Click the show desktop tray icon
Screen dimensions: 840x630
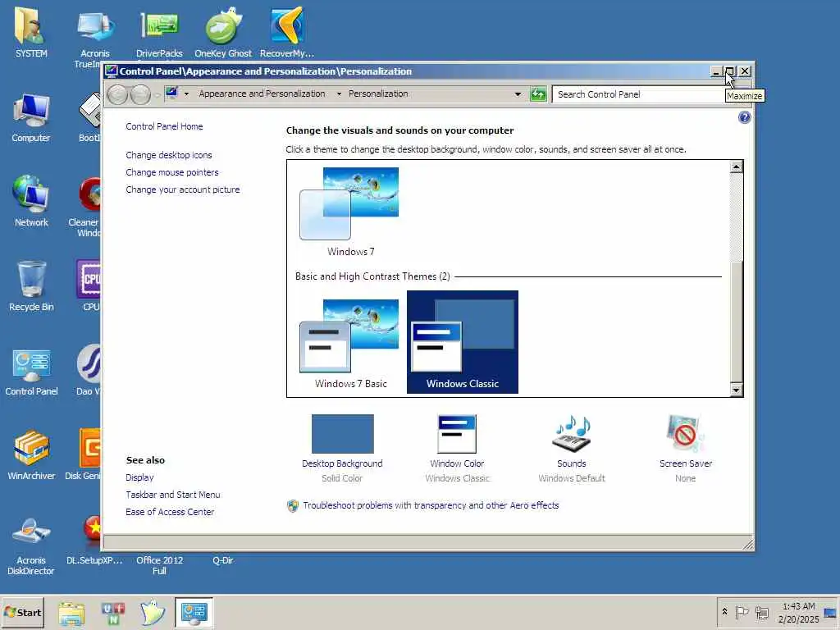(x=830, y=613)
